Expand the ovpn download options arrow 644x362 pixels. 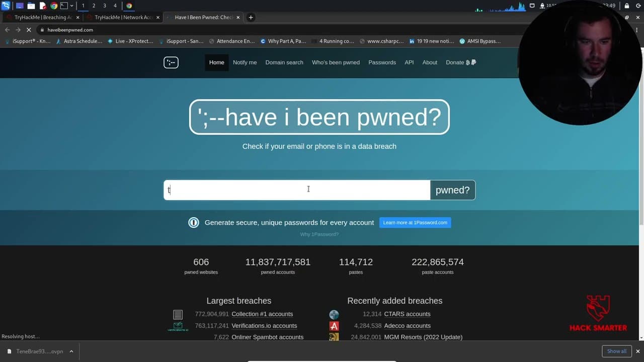tap(71, 351)
